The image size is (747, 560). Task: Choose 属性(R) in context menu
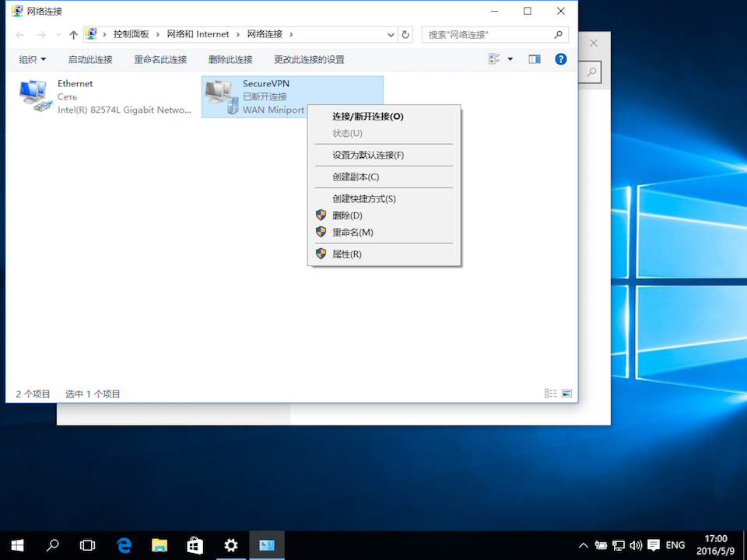[x=347, y=254]
